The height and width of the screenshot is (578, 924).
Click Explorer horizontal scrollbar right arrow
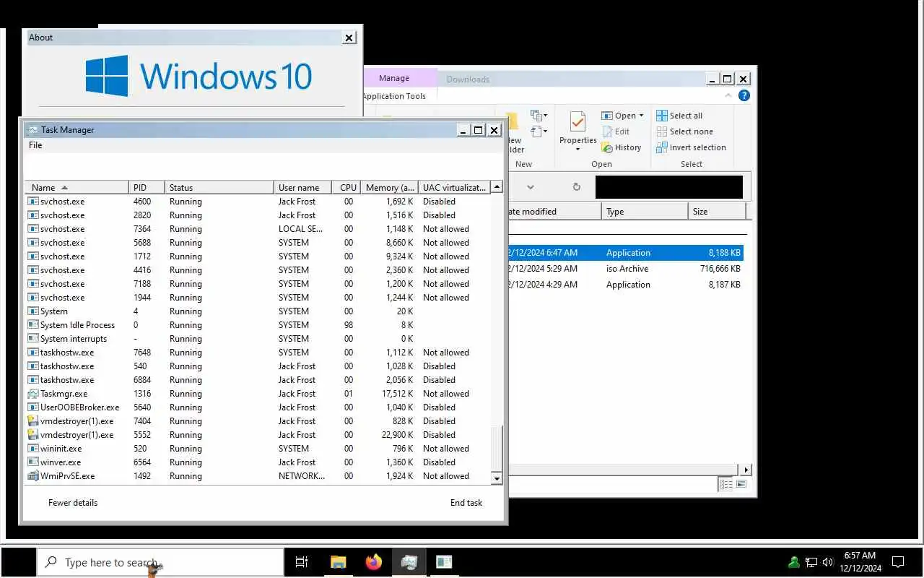point(746,470)
